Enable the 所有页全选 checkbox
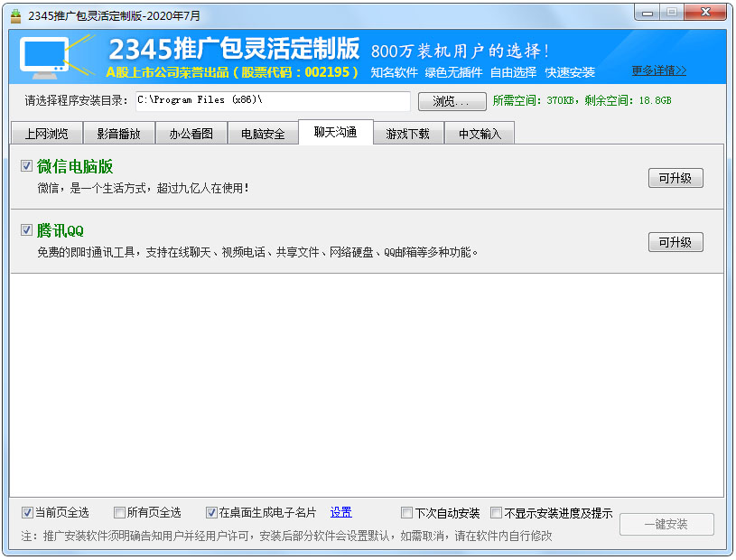 (x=119, y=512)
